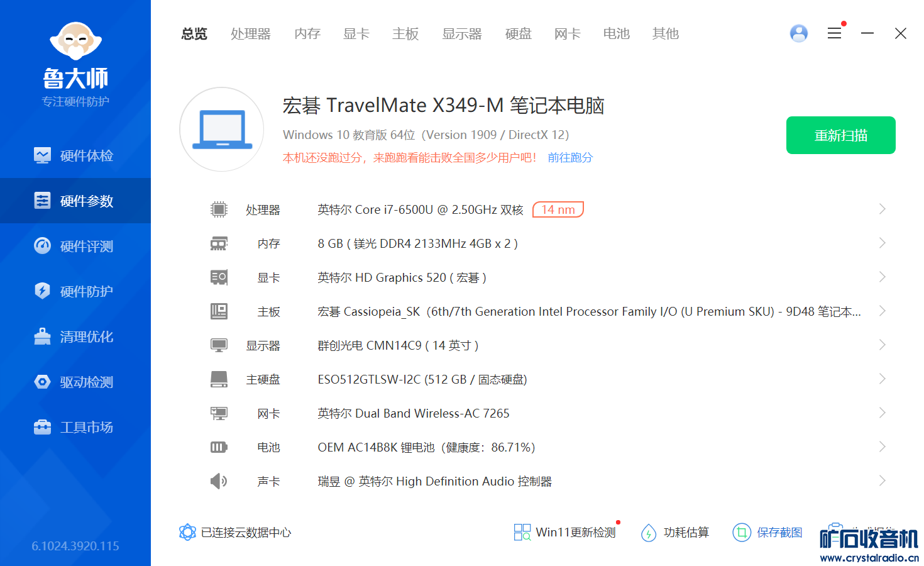Open the hamburger main menu
The width and height of the screenshot is (924, 566).
tap(835, 33)
